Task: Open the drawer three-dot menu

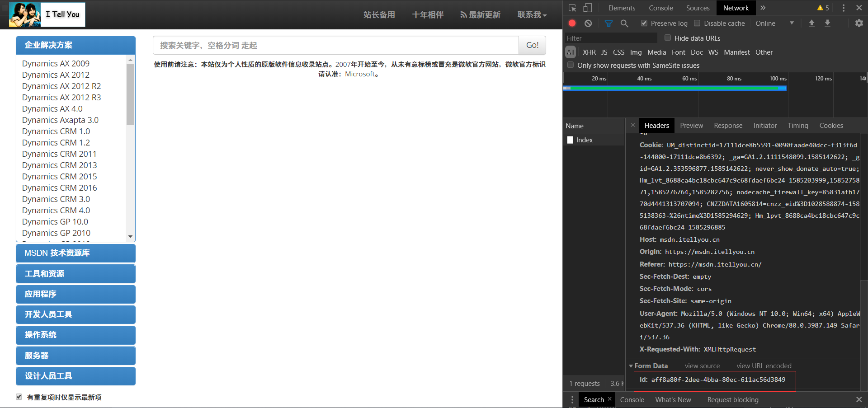Action: click(572, 399)
